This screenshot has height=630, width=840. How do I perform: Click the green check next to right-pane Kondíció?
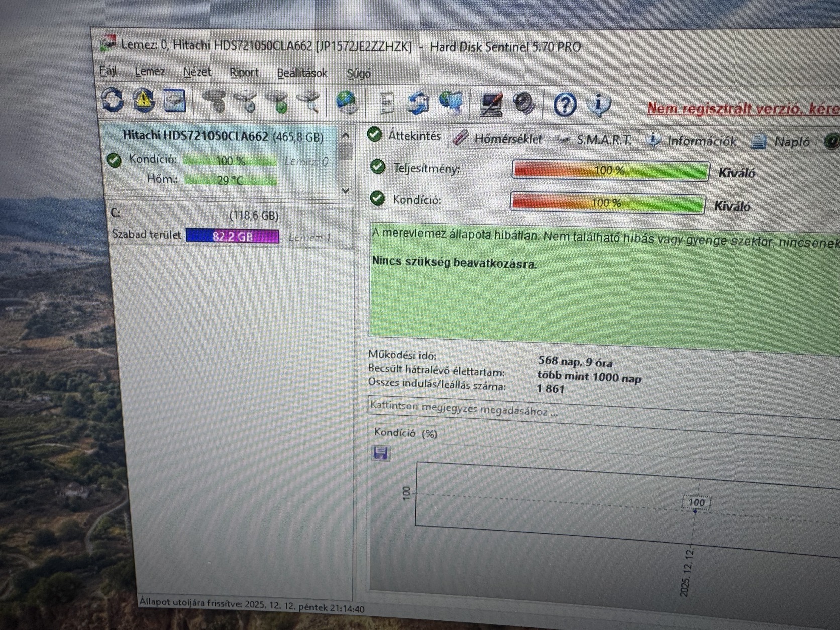tap(377, 198)
